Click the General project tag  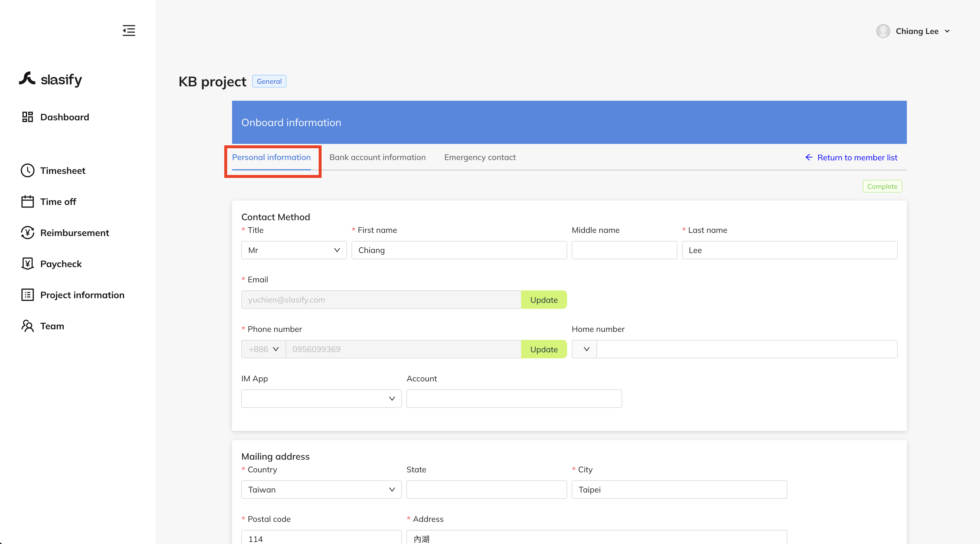click(269, 81)
